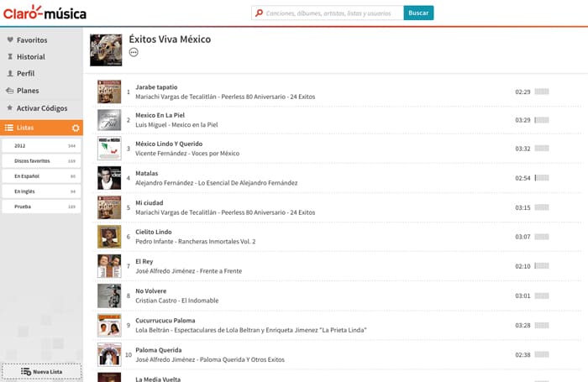Image resolution: width=588 pixels, height=382 pixels.
Task: Create a new list with Nueva Lista
Action: pos(41,371)
